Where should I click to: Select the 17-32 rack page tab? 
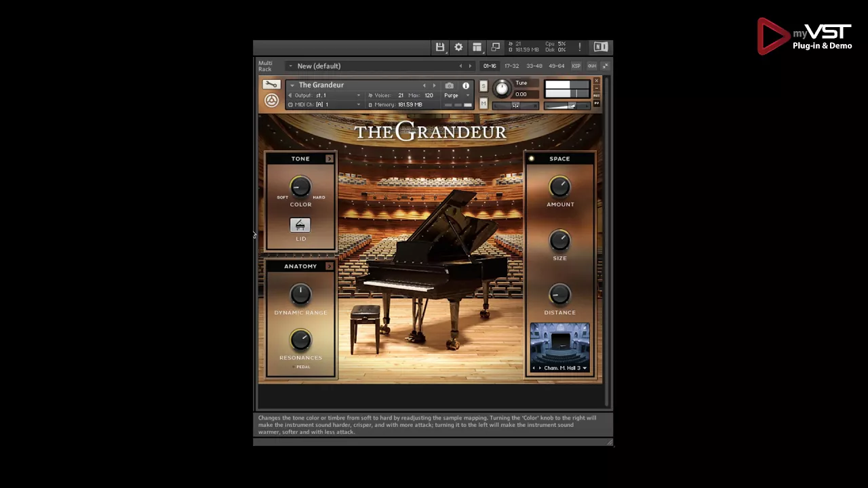(x=511, y=66)
